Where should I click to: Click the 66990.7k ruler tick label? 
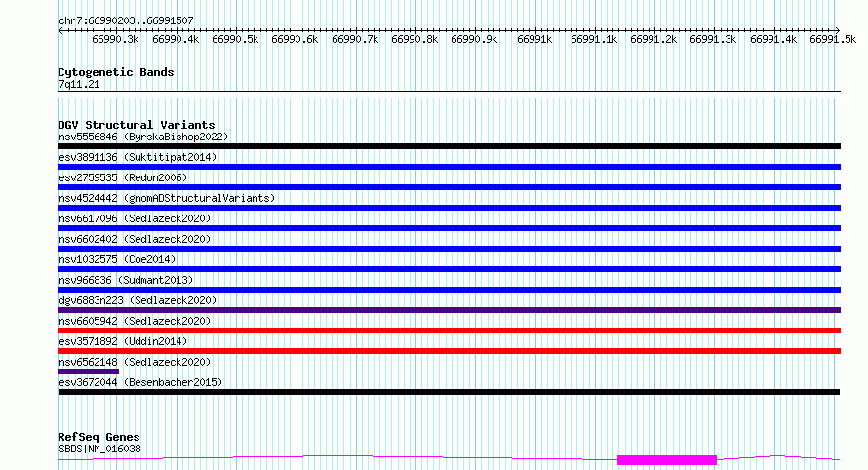355,40
